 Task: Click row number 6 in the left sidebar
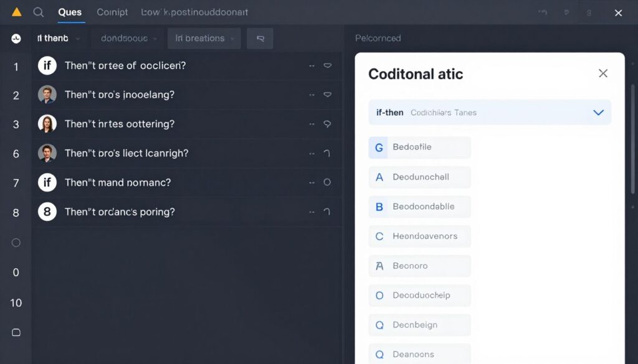click(16, 153)
